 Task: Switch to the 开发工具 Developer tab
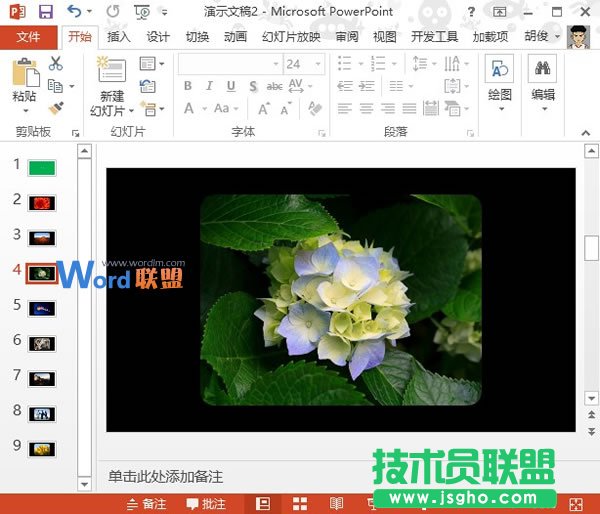[x=435, y=37]
